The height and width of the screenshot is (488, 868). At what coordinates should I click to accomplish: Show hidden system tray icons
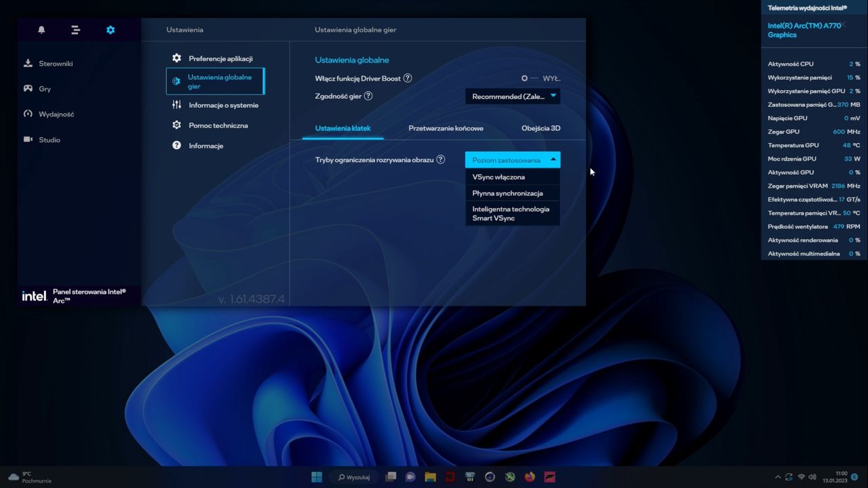[778, 477]
